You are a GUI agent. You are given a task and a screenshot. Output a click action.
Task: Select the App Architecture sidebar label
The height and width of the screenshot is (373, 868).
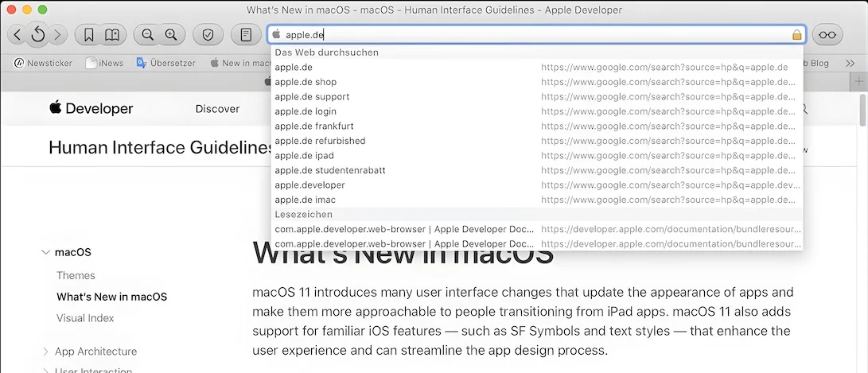click(95, 352)
